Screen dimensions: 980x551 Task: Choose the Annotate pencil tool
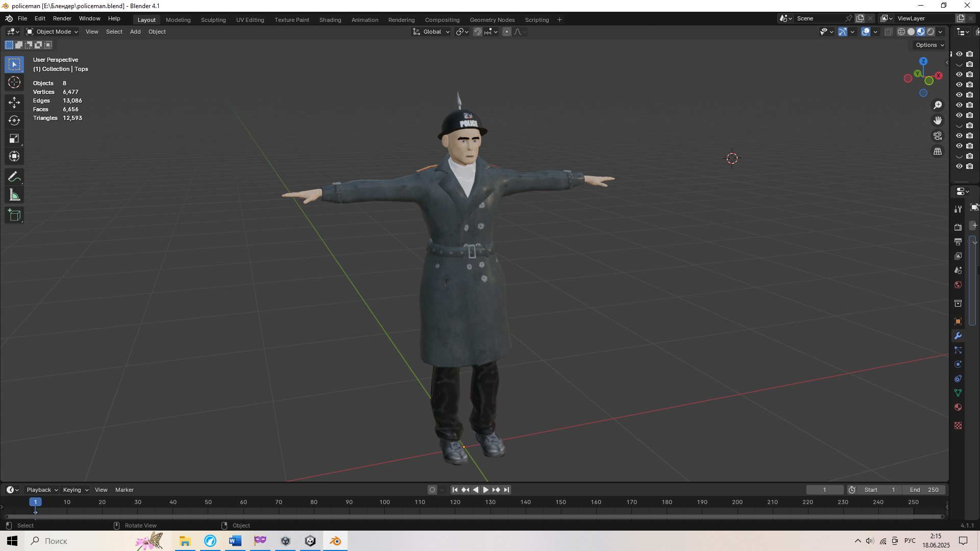pos(14,177)
